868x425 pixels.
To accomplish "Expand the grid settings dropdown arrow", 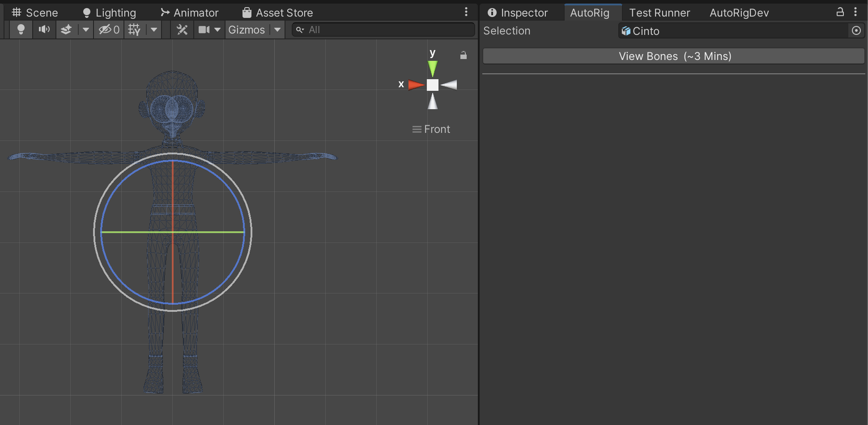I will click(154, 30).
